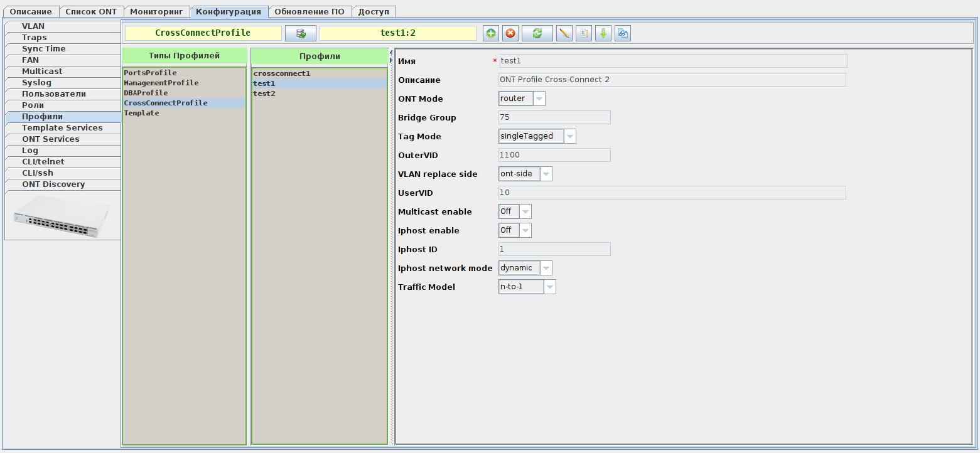The image size is (980, 453).
Task: Click the green add profile icon
Action: [x=491, y=33]
